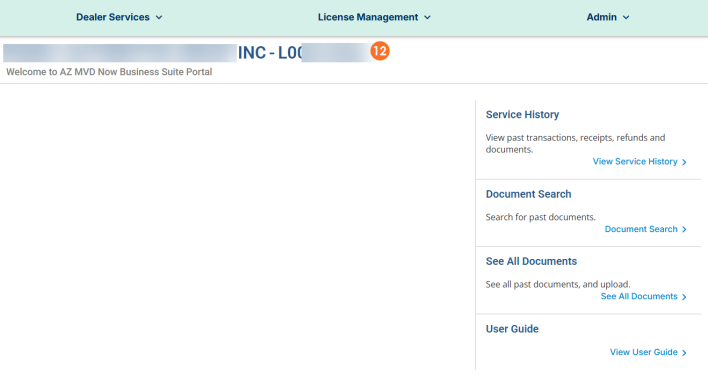Open the Dealer Services menu
This screenshot has height=375, width=708.
[x=119, y=17]
